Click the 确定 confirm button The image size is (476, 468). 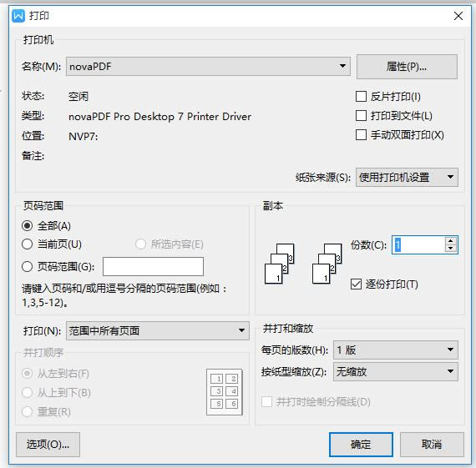click(361, 445)
